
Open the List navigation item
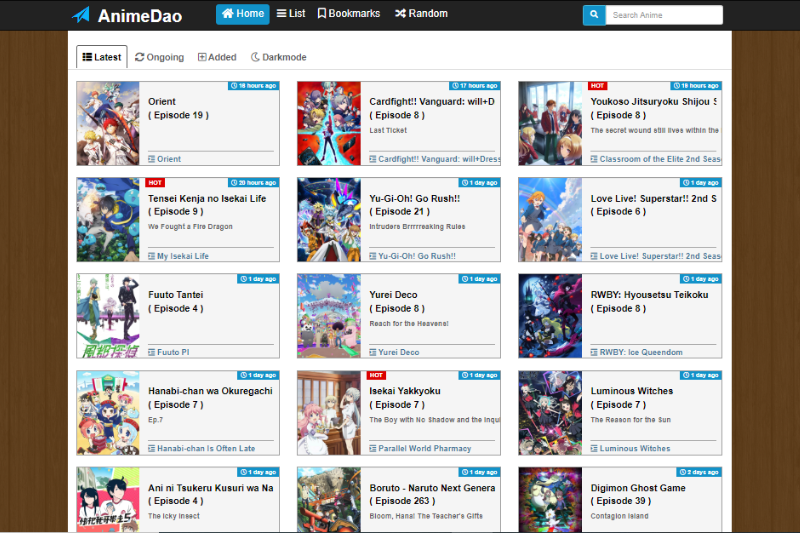click(291, 14)
